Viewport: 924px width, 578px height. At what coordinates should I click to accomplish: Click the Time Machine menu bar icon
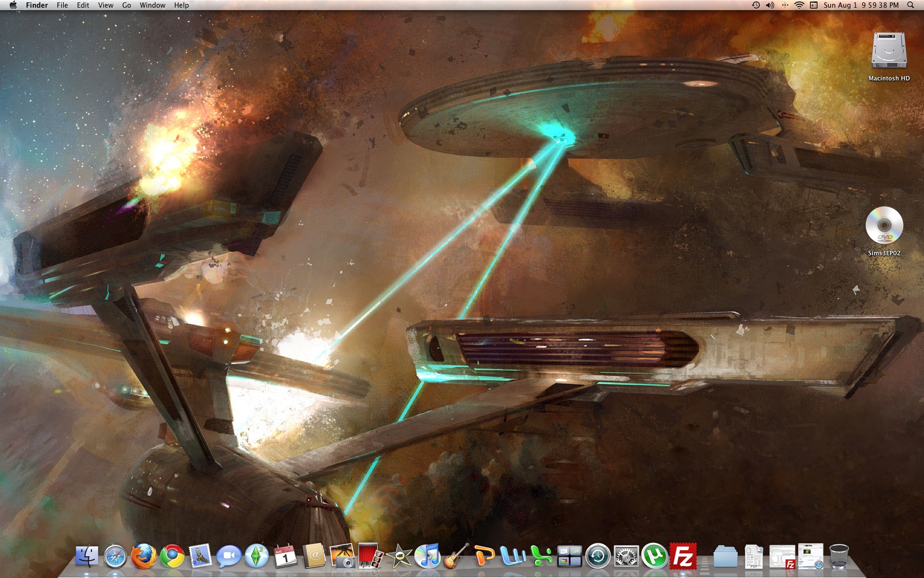756,5
